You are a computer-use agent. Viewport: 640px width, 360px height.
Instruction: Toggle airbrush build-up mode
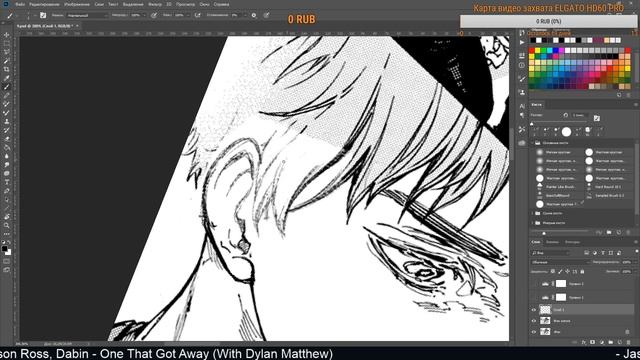(198, 15)
